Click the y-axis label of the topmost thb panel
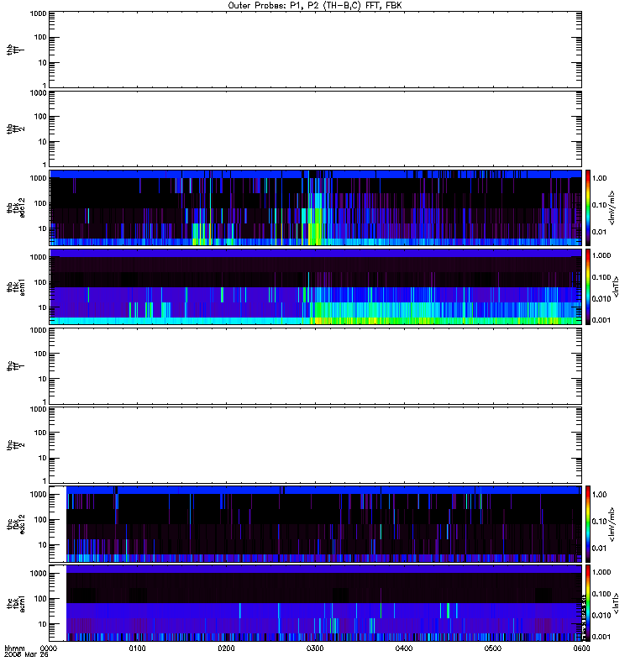Viewport: 630px width, 672px height. point(16,50)
